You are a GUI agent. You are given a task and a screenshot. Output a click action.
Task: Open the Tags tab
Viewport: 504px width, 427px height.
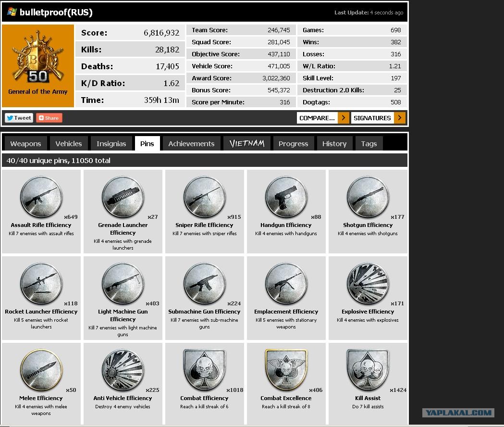[x=369, y=143]
